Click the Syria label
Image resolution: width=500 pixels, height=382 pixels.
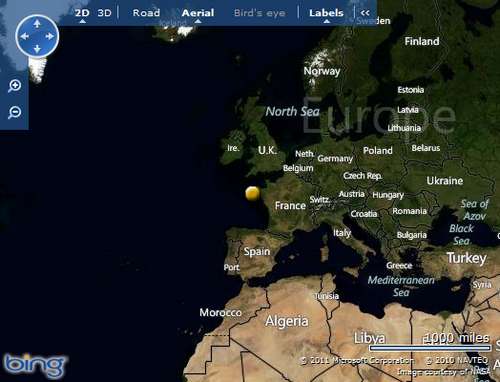point(482,285)
